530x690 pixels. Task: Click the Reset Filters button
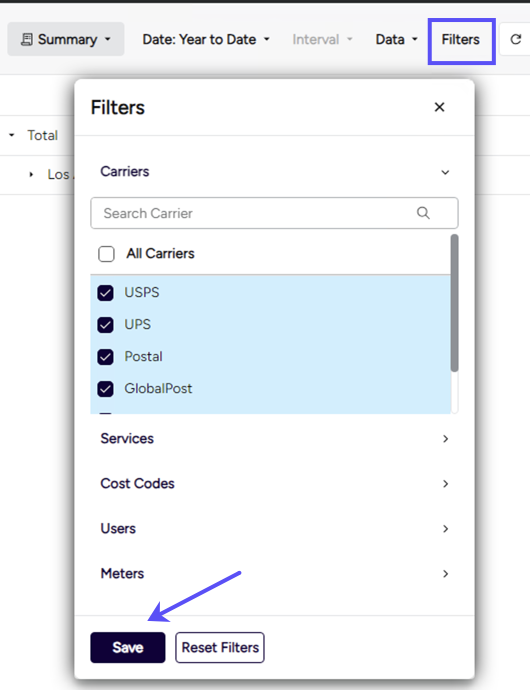pos(220,647)
